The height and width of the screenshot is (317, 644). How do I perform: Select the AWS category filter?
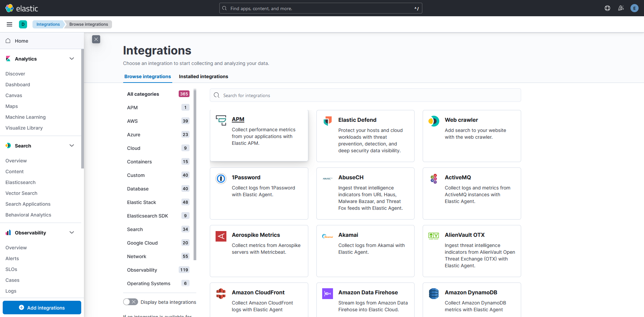point(132,121)
